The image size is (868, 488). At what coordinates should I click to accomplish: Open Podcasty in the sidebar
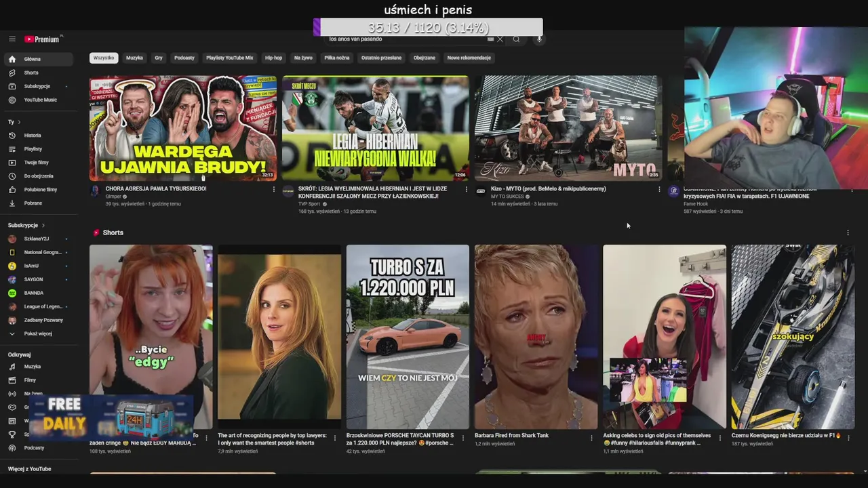tap(39, 448)
